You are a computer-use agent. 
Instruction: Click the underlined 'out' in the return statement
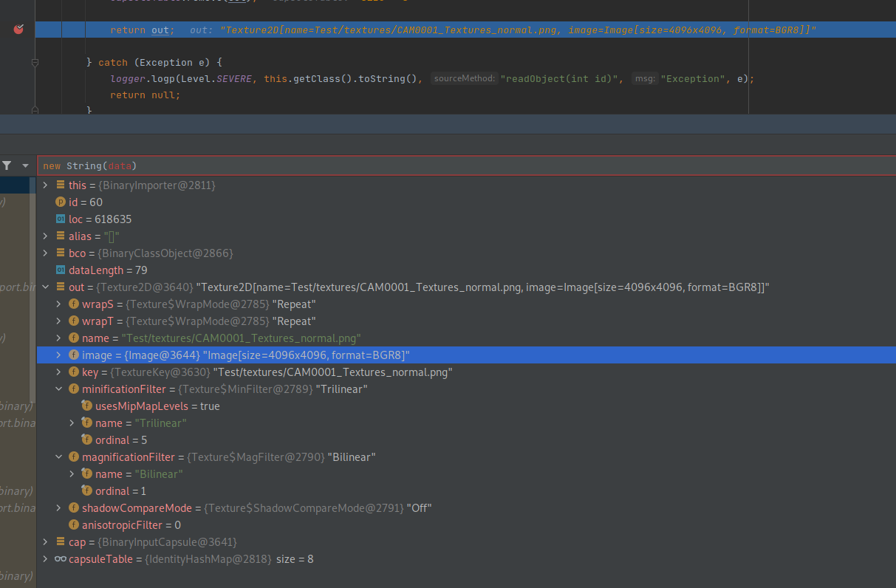click(160, 30)
